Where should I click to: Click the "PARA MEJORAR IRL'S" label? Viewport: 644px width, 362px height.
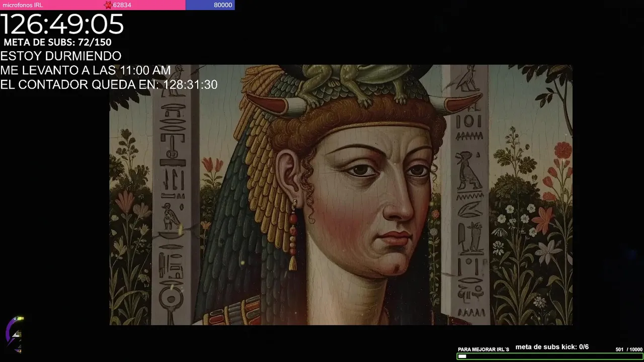[484, 349]
